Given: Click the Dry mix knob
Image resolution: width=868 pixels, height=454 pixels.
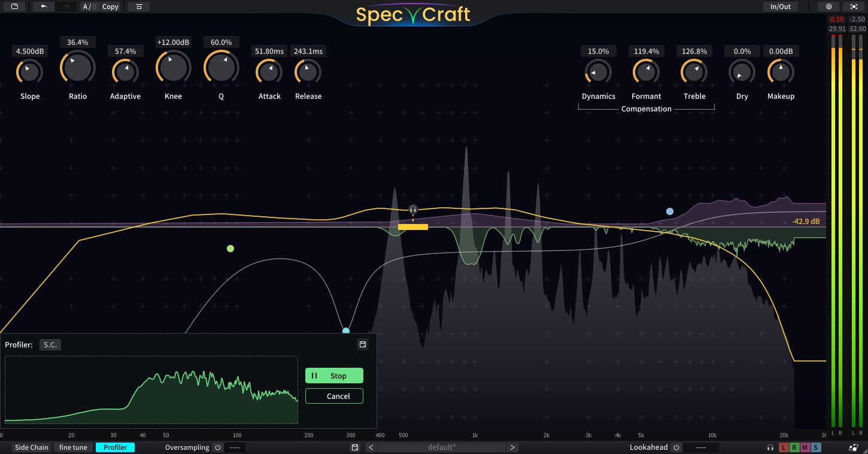Looking at the screenshot, I should (x=742, y=72).
